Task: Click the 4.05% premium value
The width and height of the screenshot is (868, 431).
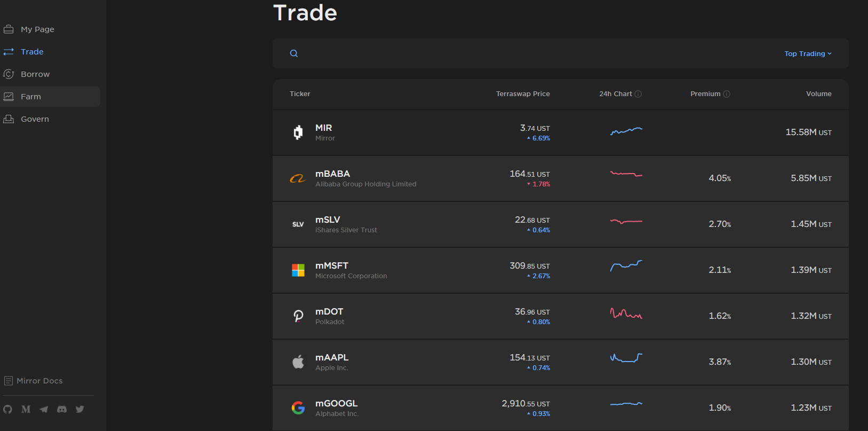Action: [720, 178]
